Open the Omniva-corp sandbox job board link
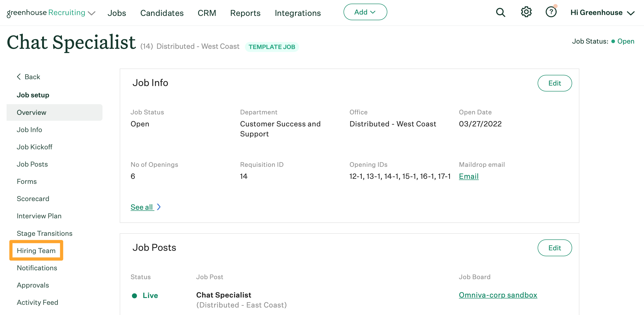This screenshot has height=315, width=644. [498, 295]
